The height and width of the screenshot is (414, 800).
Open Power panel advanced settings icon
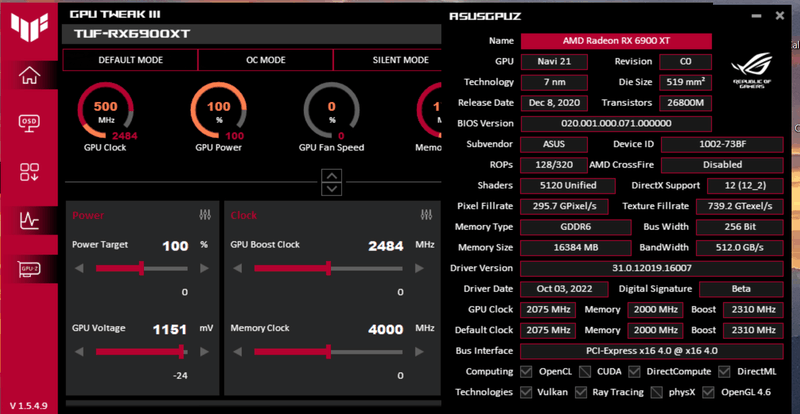(x=205, y=215)
